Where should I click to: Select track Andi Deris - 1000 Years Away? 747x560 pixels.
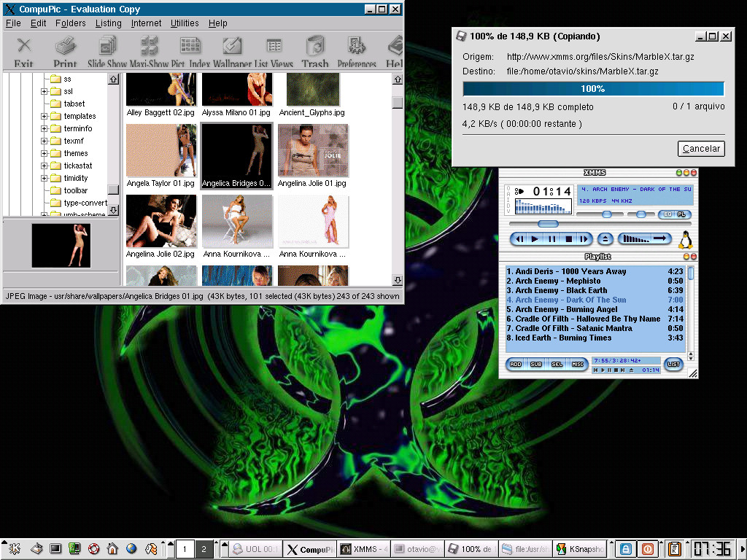pos(595,271)
